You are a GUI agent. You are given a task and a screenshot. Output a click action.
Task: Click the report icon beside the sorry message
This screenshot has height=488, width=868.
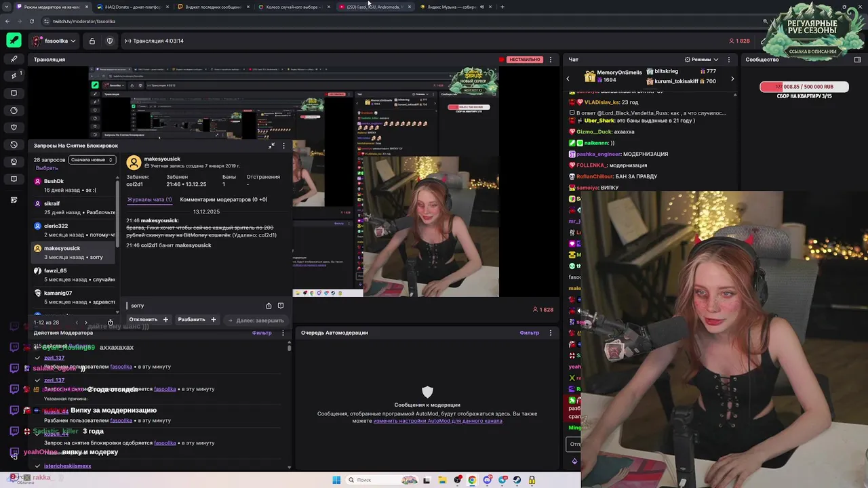281,306
